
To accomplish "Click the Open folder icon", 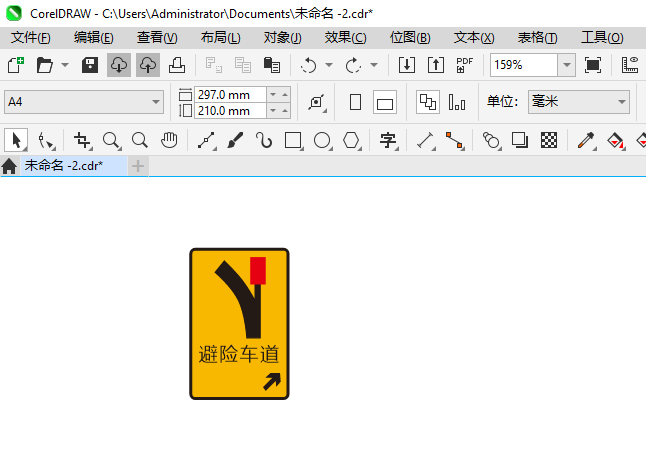I will (44, 65).
